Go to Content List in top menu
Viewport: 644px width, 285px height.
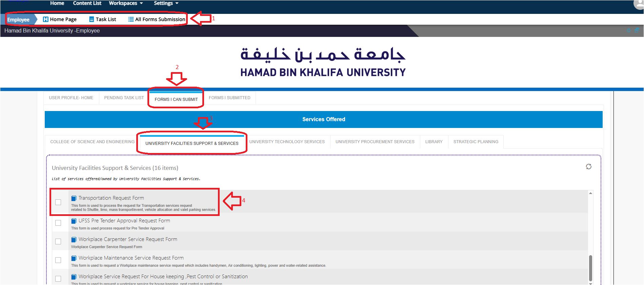pos(87,3)
